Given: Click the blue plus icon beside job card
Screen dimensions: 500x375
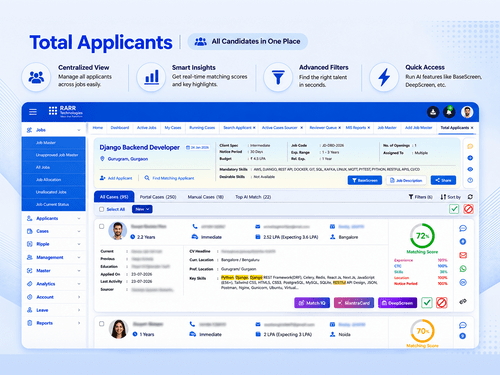Looking at the screenshot, I should pos(470,158).
